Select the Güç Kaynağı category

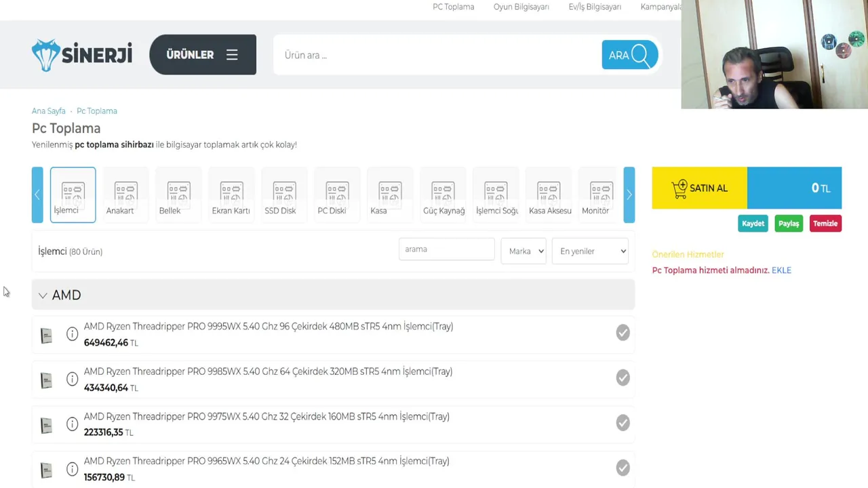pyautogui.click(x=443, y=196)
